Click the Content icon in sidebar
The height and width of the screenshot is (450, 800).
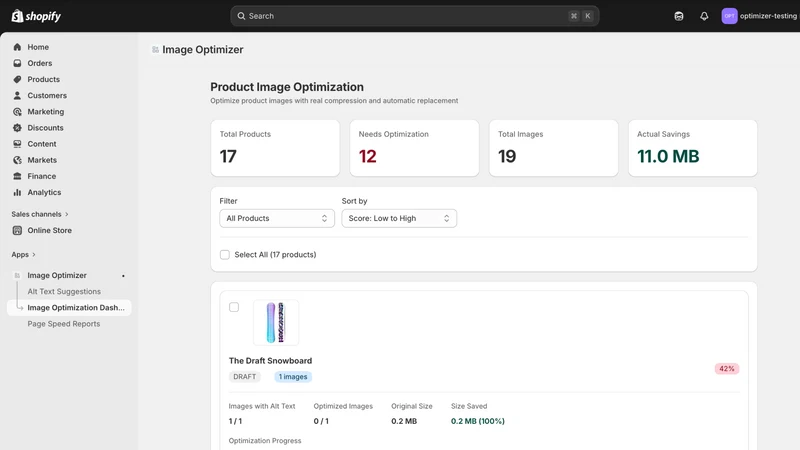17,144
